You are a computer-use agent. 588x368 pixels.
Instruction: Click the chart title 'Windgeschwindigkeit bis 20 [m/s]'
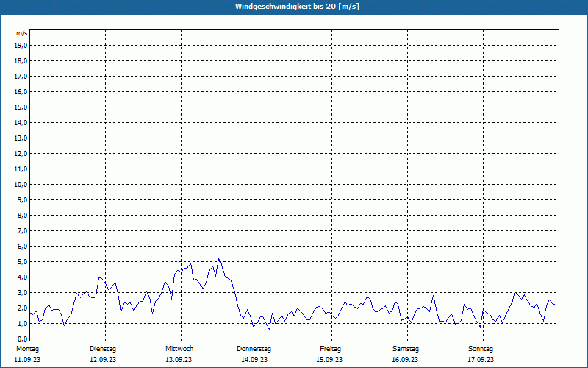[297, 7]
